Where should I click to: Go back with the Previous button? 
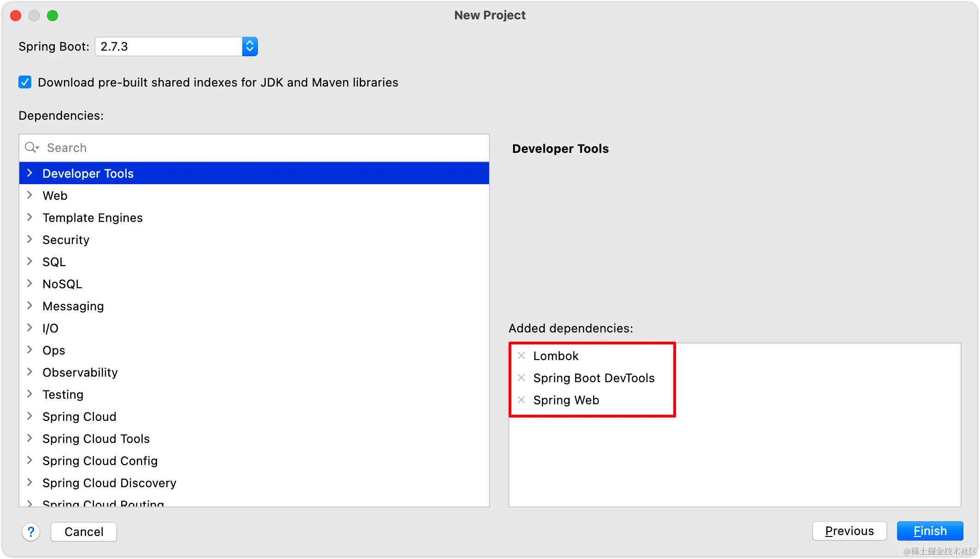[x=849, y=531]
